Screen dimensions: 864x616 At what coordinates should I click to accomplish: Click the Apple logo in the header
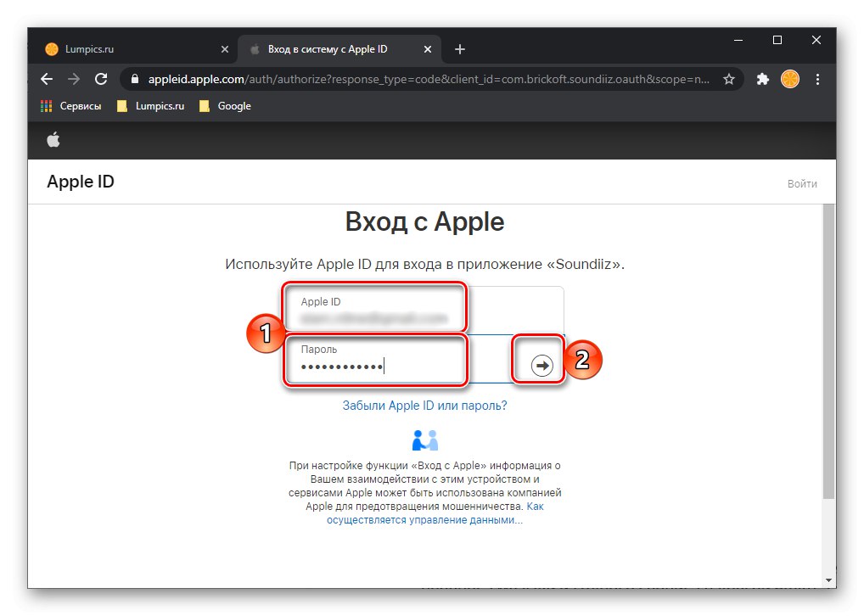(53, 140)
